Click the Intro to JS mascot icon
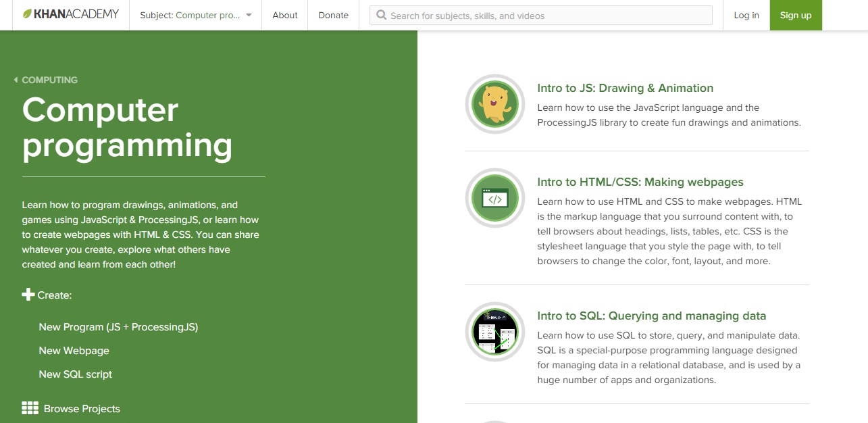The image size is (868, 423). (495, 104)
